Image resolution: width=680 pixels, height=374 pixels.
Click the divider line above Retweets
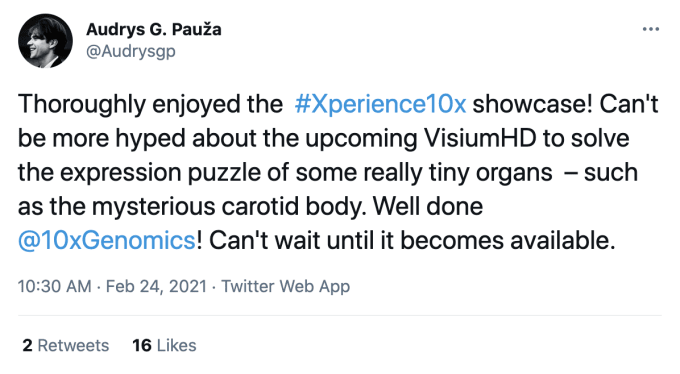coord(340,315)
